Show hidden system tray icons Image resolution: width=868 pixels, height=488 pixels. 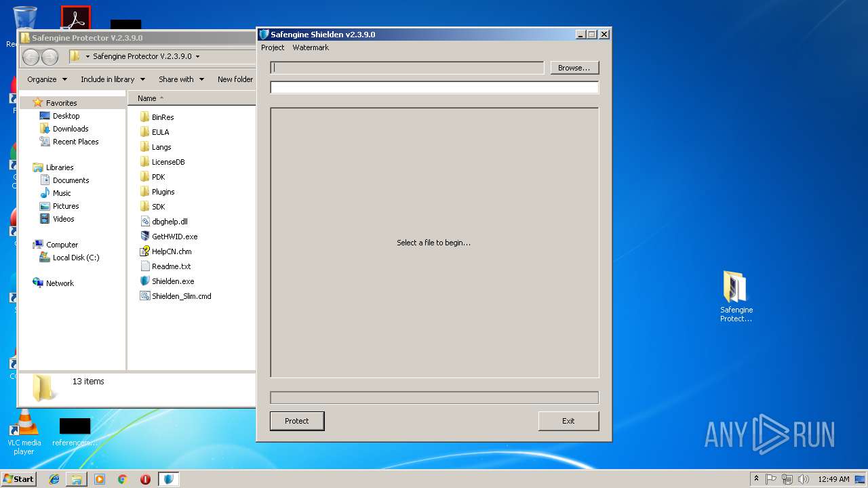coord(756,479)
